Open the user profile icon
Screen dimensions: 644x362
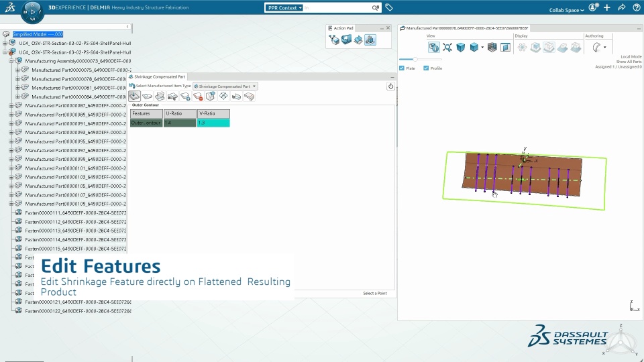[x=593, y=7]
